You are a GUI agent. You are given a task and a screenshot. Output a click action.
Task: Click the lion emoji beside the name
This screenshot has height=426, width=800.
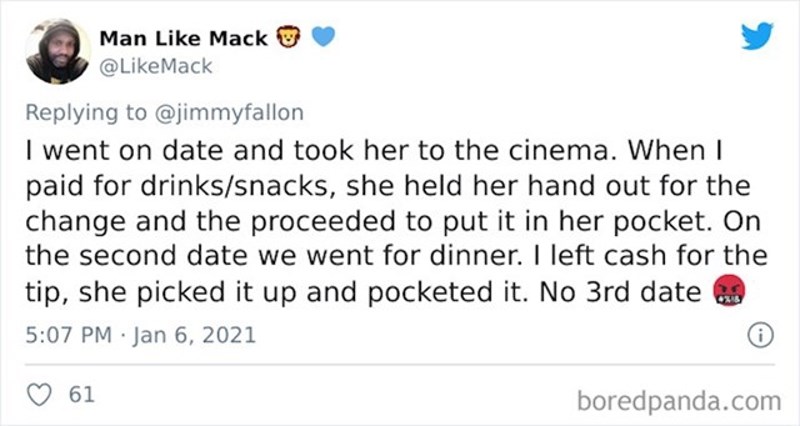(285, 39)
